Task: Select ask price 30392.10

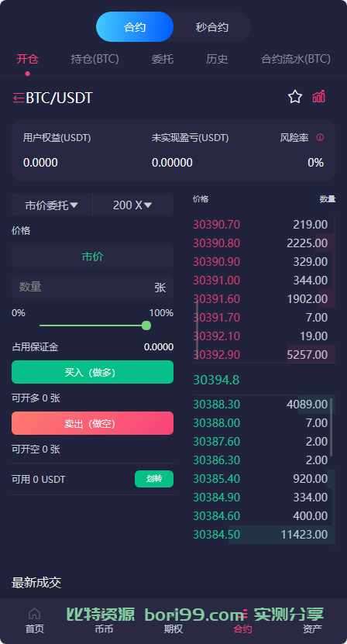Action: 216,336
